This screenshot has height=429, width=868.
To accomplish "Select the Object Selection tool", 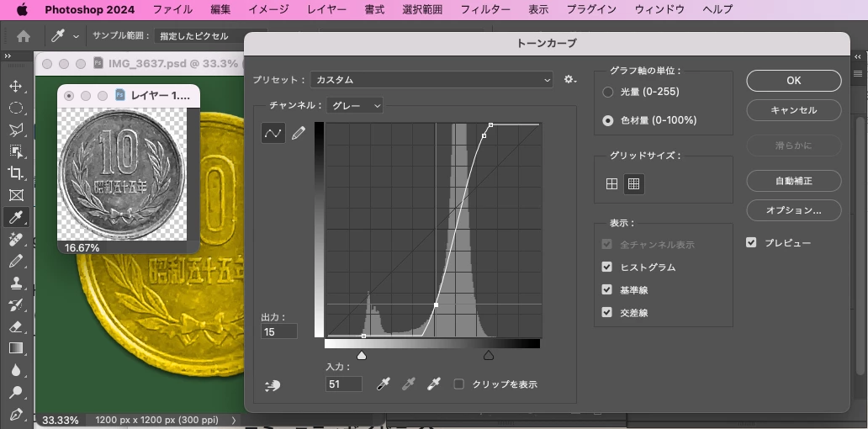I will [15, 151].
